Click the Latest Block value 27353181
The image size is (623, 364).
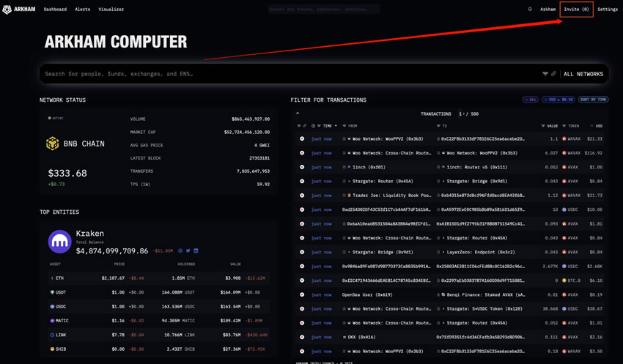[x=259, y=158]
